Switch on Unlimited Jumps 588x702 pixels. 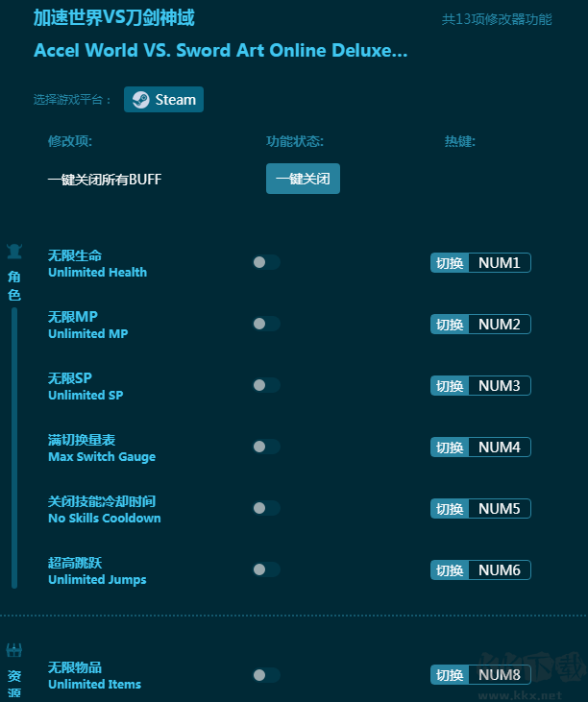pyautogui.click(x=265, y=569)
